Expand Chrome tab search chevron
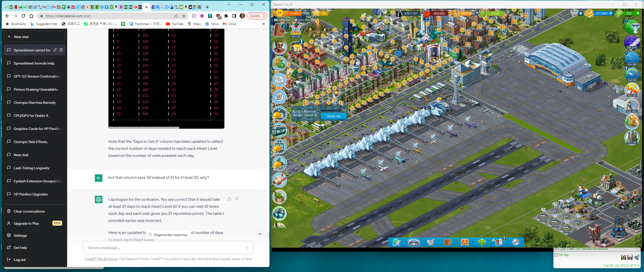Viewport: 644px width, 272px height. pos(229,5)
